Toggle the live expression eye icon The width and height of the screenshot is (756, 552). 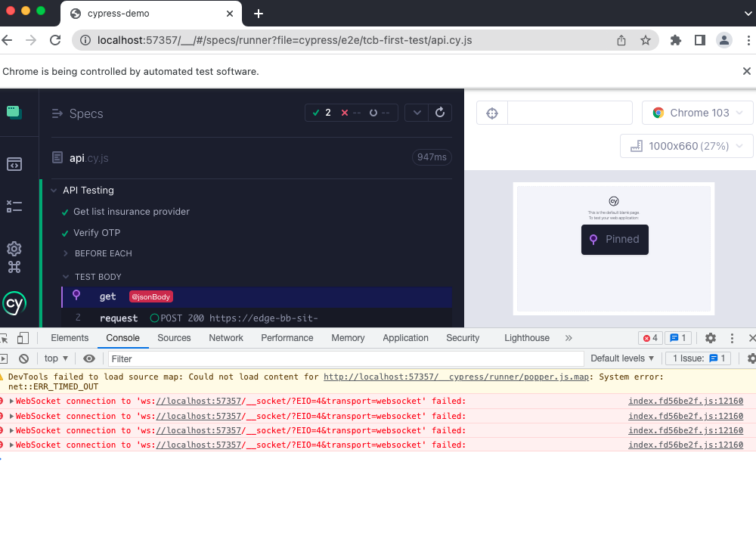(x=89, y=358)
